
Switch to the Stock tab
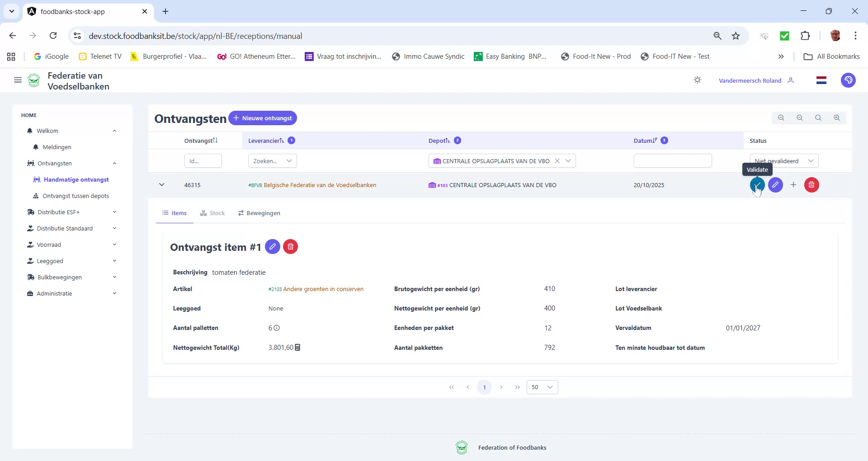click(x=212, y=213)
